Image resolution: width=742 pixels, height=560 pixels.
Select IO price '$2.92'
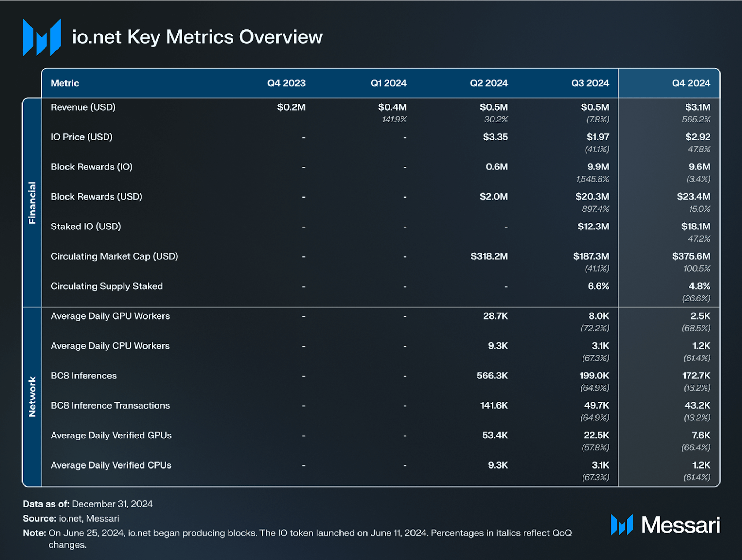(698, 137)
